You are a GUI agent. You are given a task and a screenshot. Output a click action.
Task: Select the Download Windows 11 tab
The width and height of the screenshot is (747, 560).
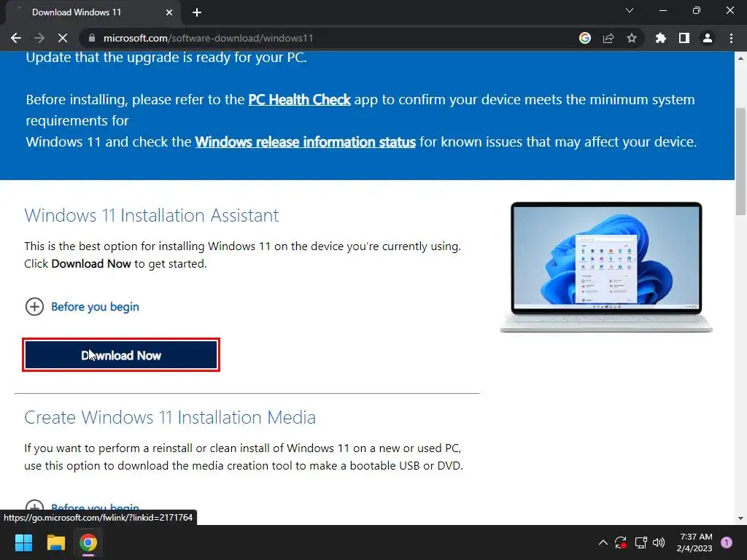pos(93,12)
